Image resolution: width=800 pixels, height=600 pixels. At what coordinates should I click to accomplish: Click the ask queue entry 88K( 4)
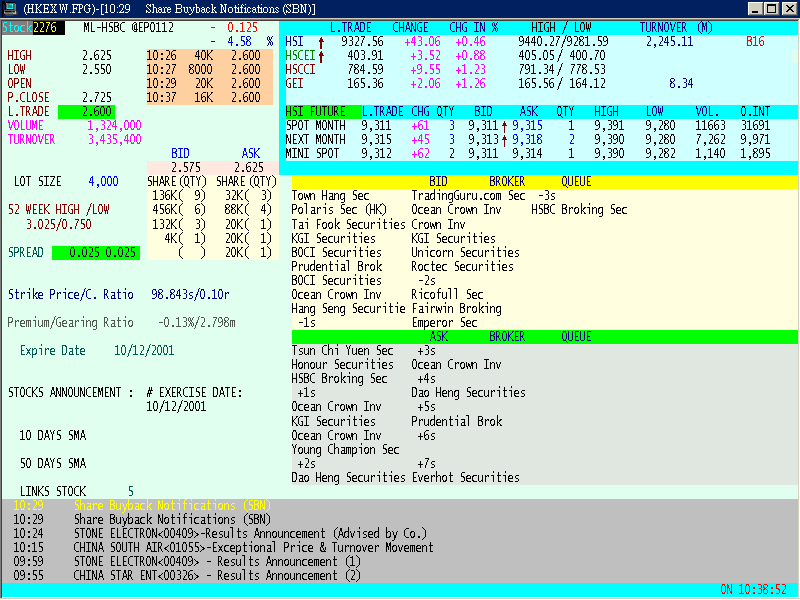(248, 209)
